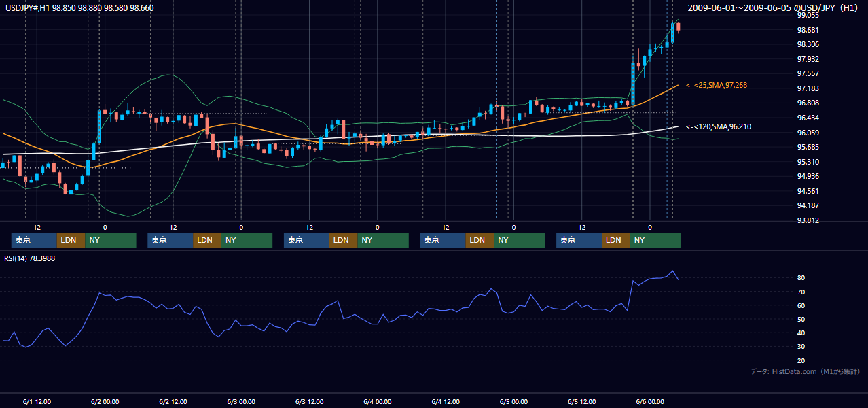
Task: Select the 6/2 00:00 time axis label
Action: [105, 401]
